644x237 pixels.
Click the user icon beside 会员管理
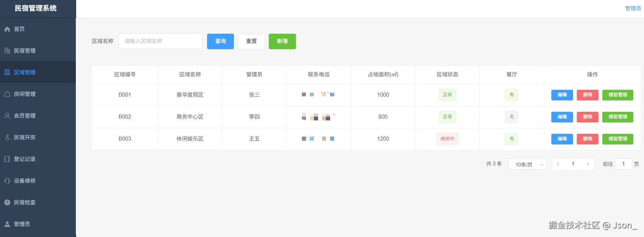[7, 116]
